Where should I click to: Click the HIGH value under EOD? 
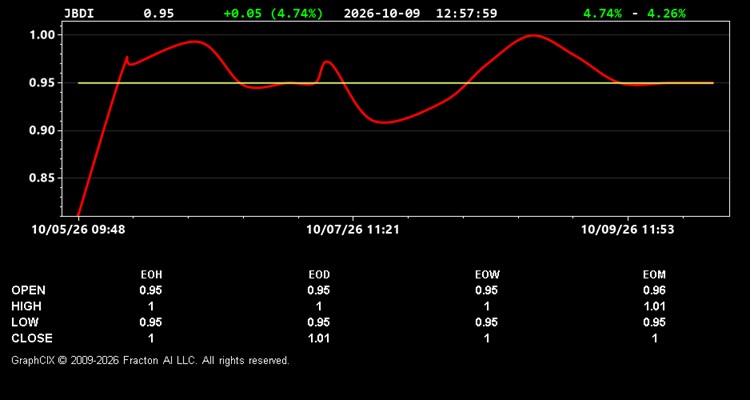click(x=319, y=306)
